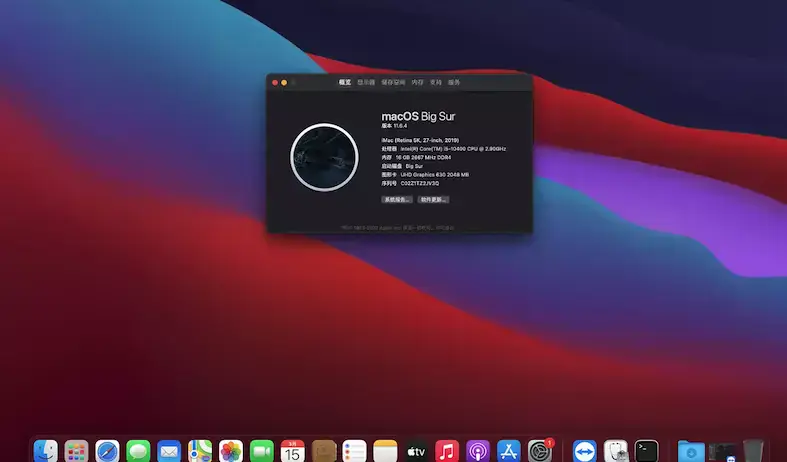Switch to the 内存 (Memory) tab

point(418,82)
